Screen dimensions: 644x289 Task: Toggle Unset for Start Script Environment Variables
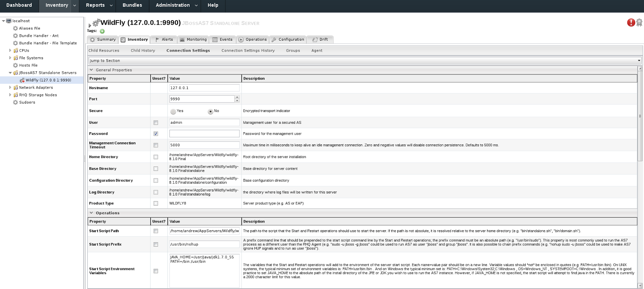coord(156,271)
